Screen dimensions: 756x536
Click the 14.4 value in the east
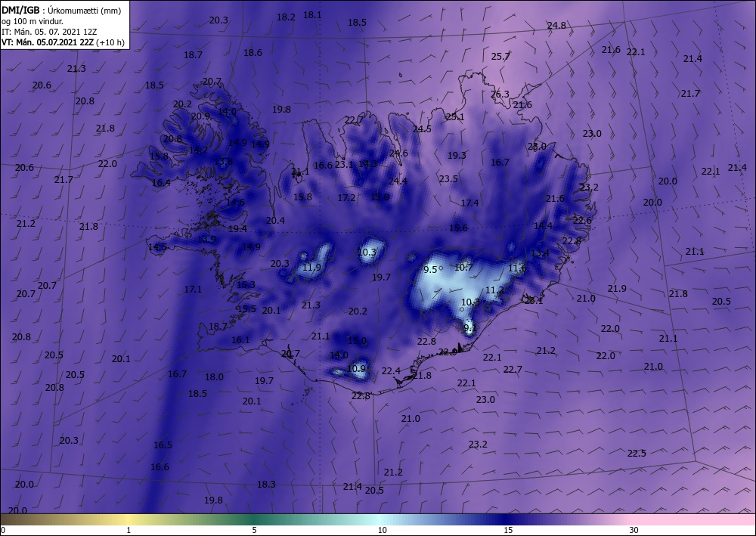543,225
